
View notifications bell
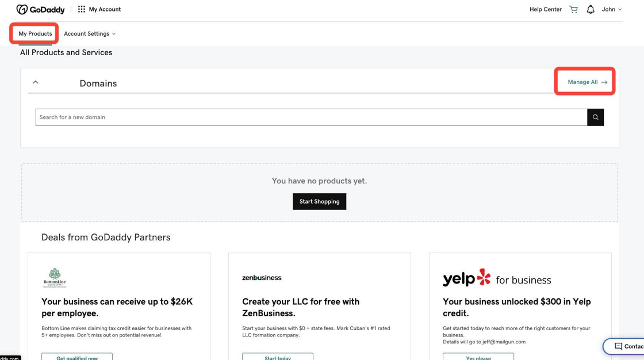coord(590,9)
